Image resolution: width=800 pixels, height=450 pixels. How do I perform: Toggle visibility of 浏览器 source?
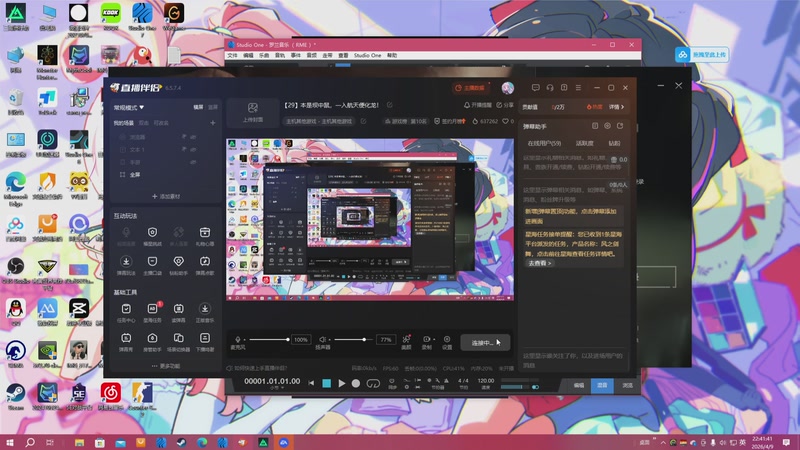point(194,137)
